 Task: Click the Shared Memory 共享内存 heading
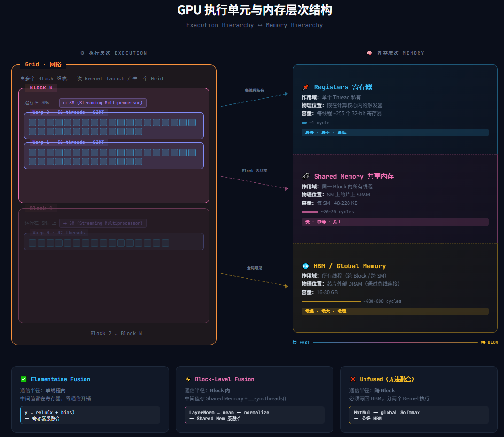pos(354,176)
